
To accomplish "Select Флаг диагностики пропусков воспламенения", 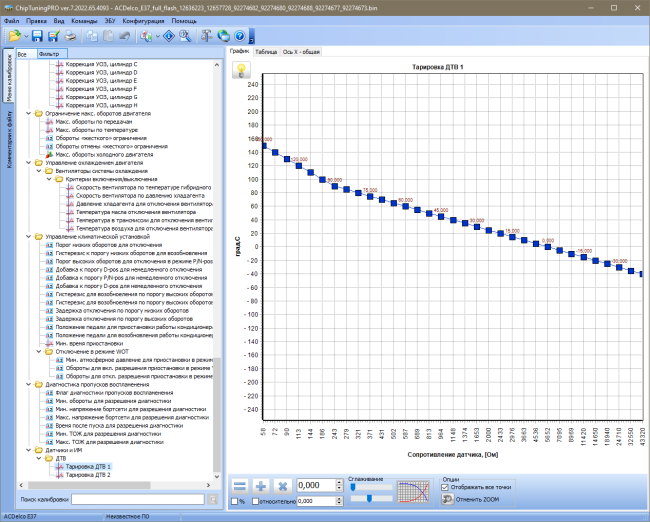I will [114, 393].
